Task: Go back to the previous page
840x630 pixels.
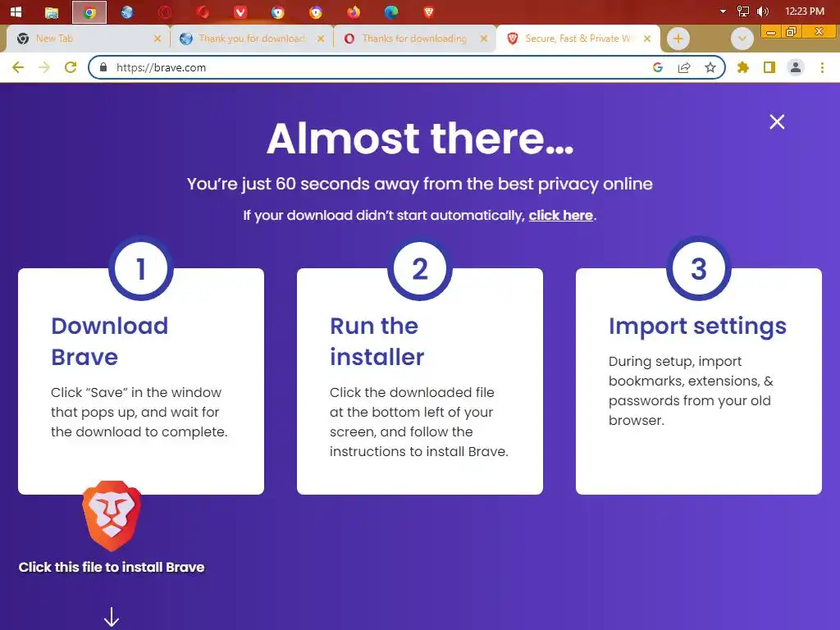Action: point(18,67)
